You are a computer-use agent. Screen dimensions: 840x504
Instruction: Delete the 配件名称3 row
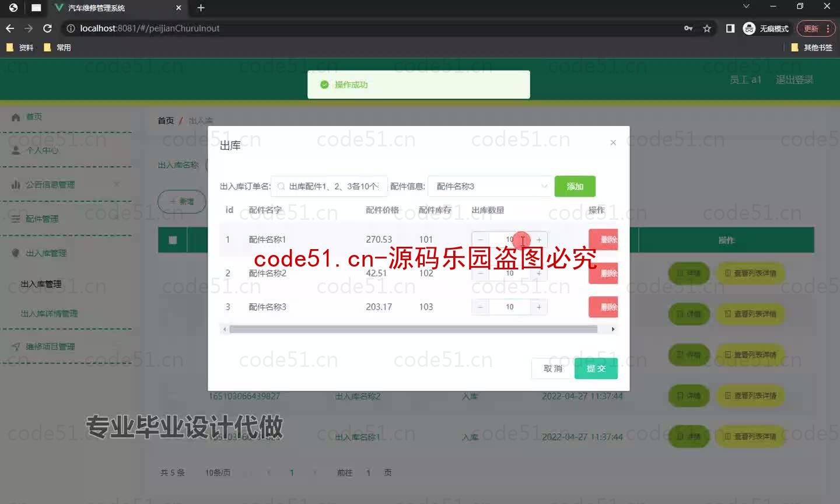coord(603,307)
